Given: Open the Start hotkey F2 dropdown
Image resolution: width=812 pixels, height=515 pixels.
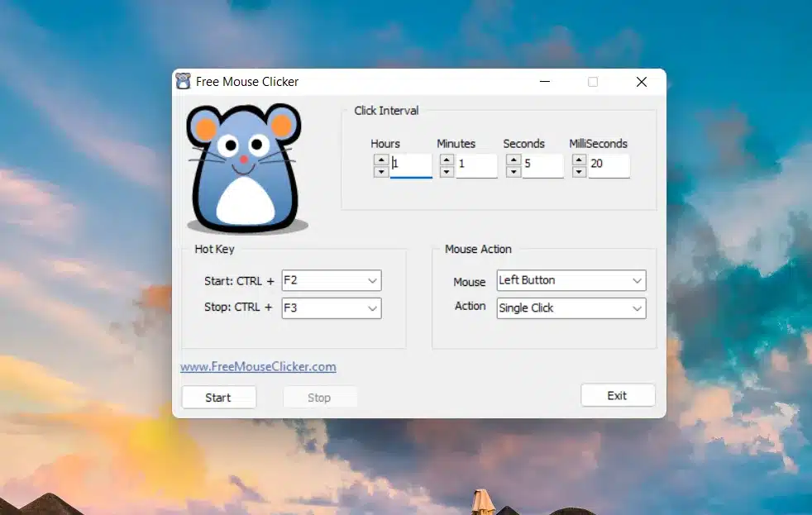Looking at the screenshot, I should coord(332,280).
